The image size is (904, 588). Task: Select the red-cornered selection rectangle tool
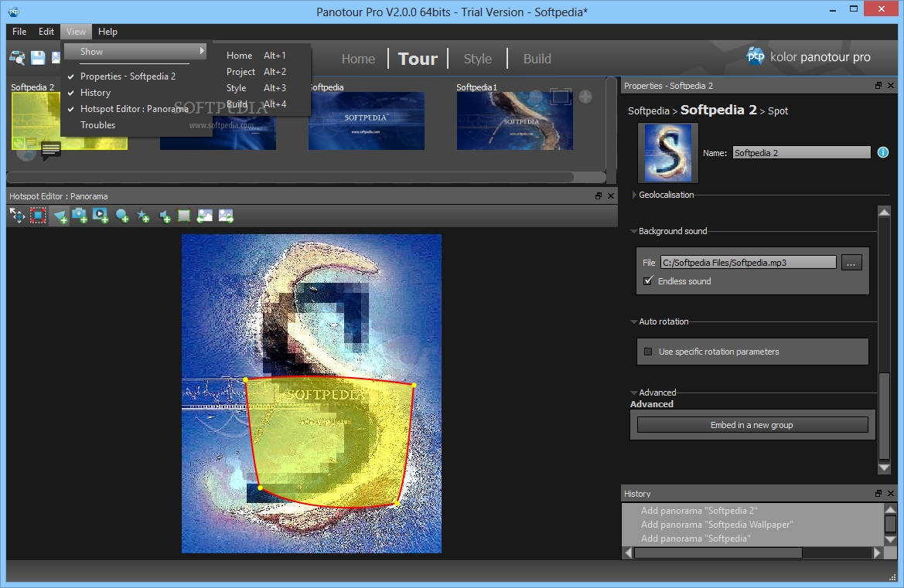38,216
